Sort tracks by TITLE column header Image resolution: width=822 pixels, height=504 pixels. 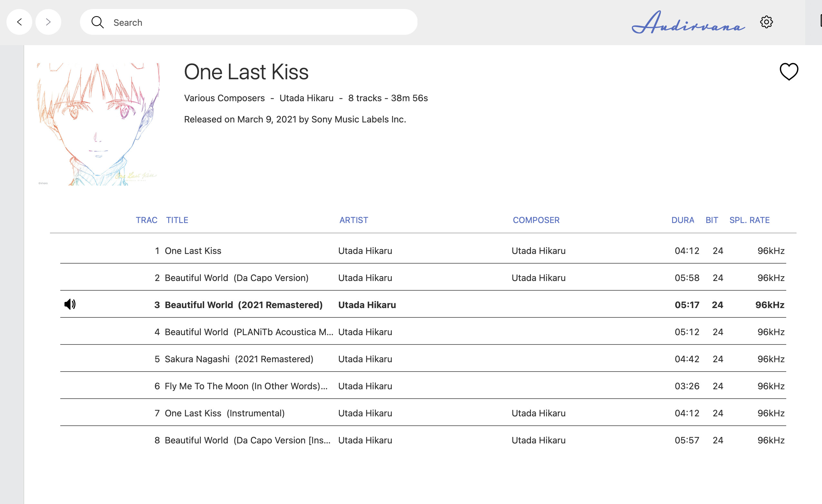click(x=177, y=220)
